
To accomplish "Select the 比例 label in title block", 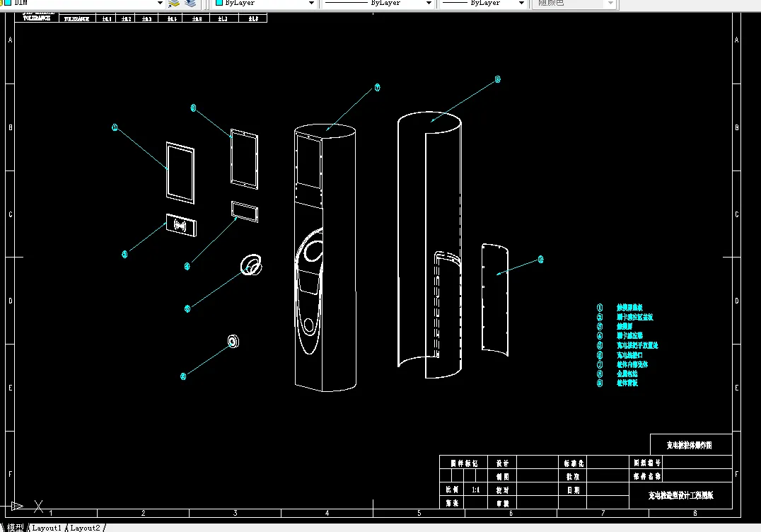I will tap(452, 490).
